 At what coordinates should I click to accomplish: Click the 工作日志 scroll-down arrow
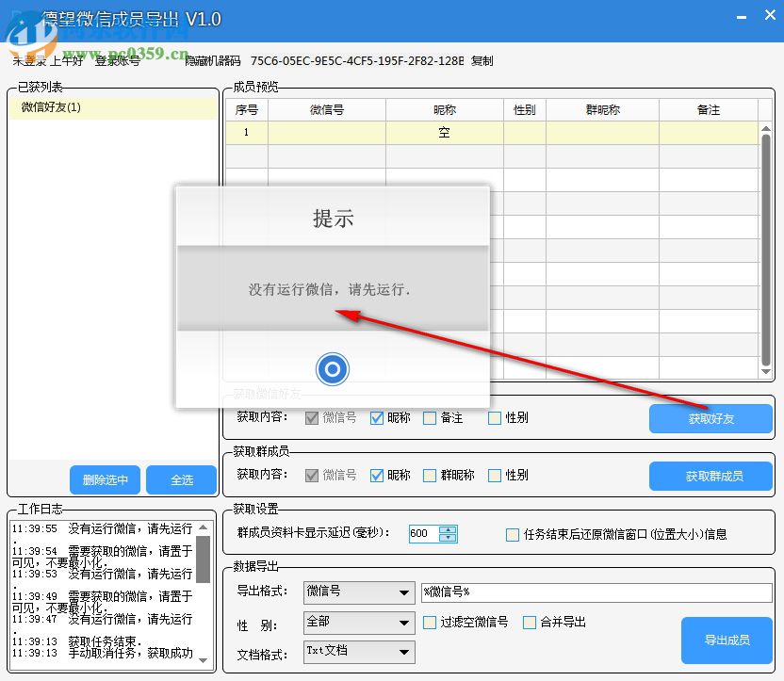[x=203, y=660]
